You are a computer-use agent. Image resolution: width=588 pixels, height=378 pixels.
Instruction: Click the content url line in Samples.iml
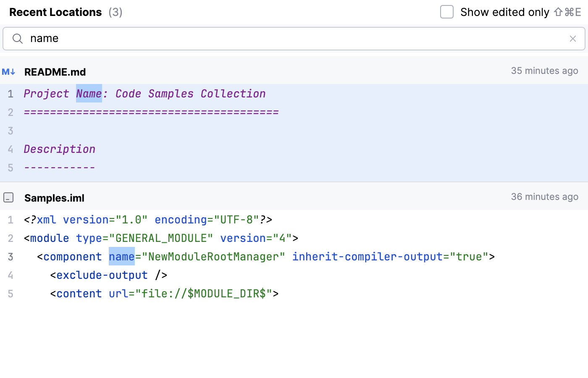164,294
